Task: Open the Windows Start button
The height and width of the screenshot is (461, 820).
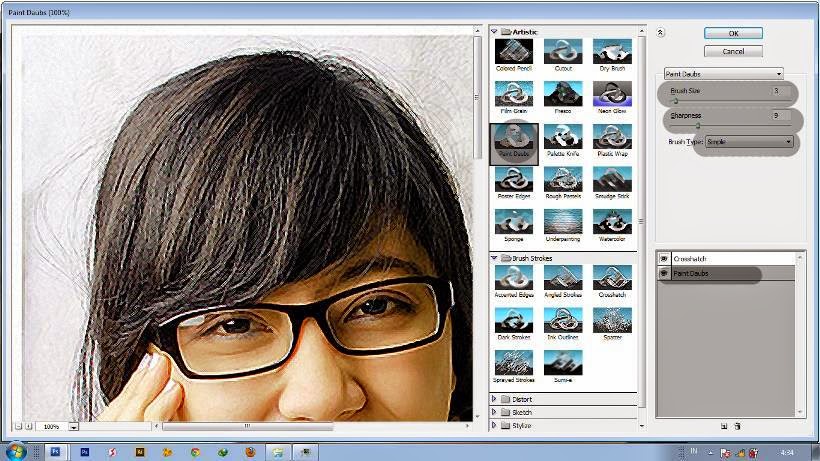Action: coord(15,452)
